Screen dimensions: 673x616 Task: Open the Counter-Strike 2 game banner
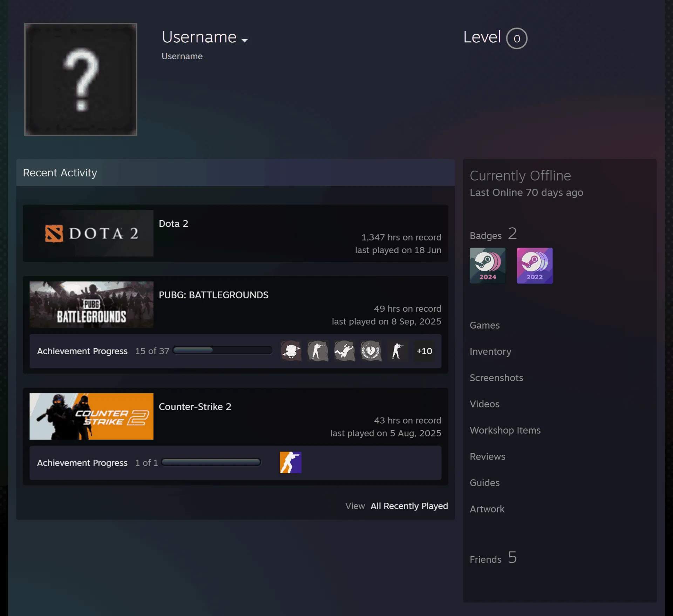91,416
